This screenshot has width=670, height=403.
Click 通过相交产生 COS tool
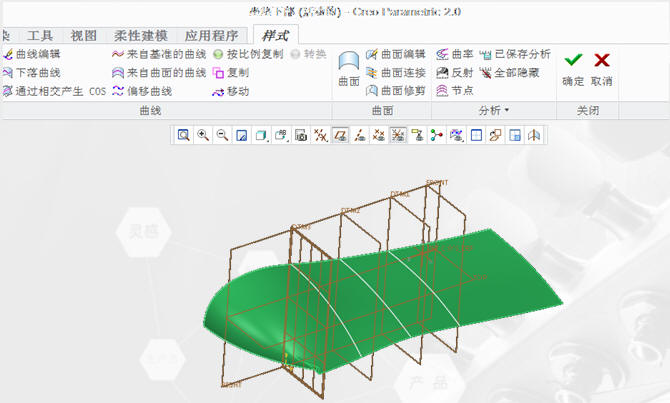click(x=54, y=91)
